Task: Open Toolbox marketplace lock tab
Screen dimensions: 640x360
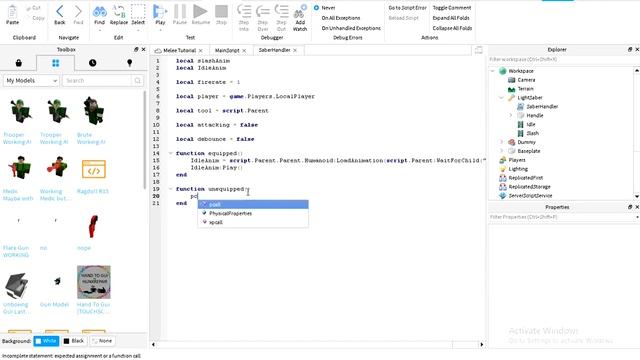Action: (x=18, y=63)
